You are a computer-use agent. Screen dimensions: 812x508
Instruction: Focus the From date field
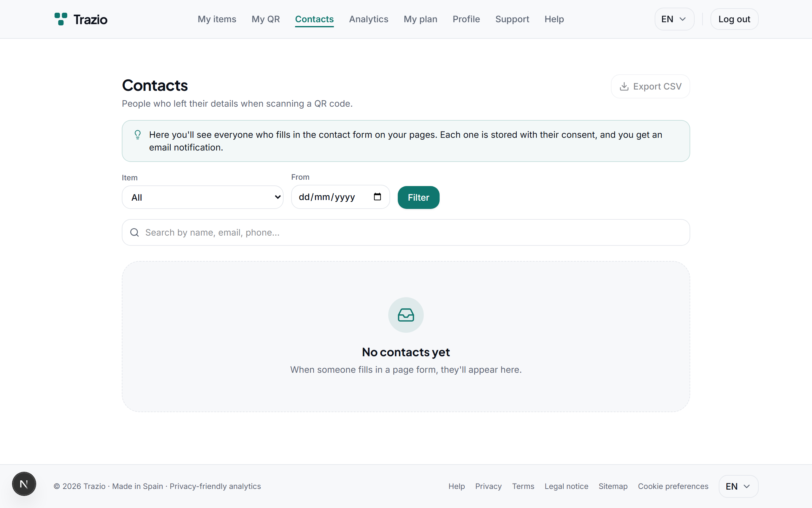coord(340,197)
